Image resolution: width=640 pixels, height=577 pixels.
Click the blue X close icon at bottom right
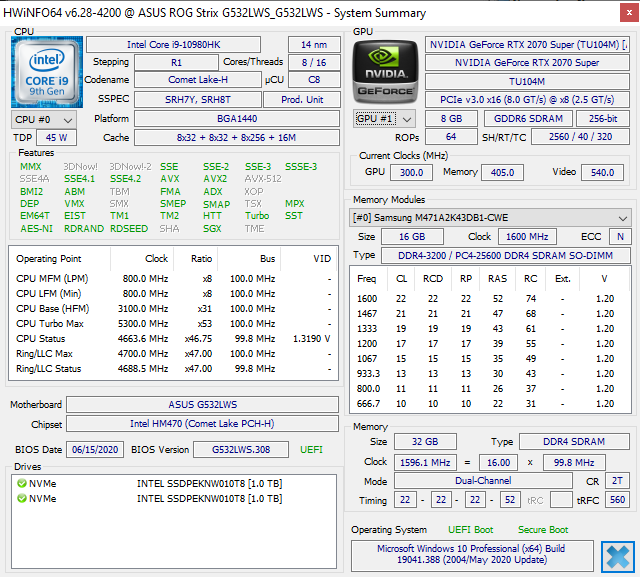click(x=618, y=557)
